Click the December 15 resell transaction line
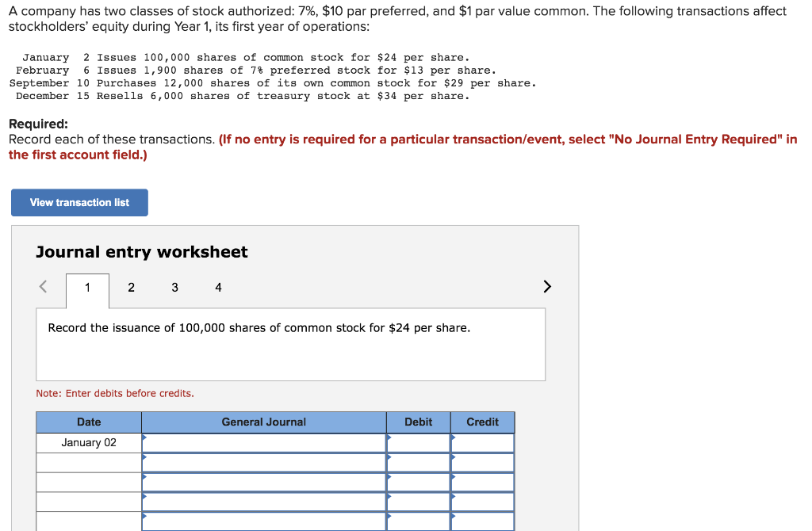 click(x=243, y=96)
